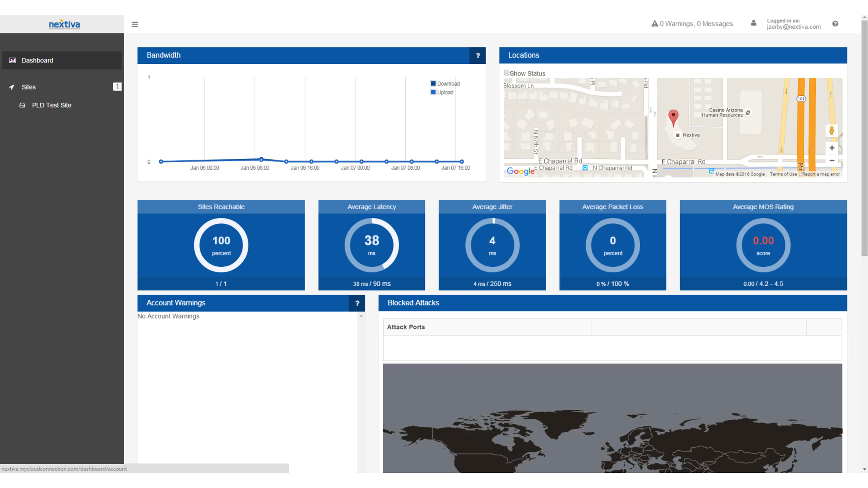Open map Terms of Use link
The height and width of the screenshot is (488, 868).
[783, 174]
